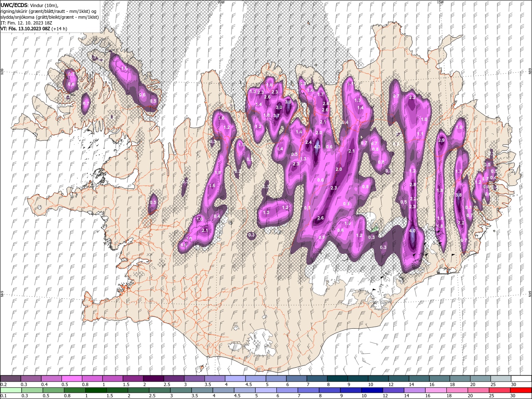
Task: Click the pink swatch labeled 16 on the rain scale
Action: click(x=436, y=390)
